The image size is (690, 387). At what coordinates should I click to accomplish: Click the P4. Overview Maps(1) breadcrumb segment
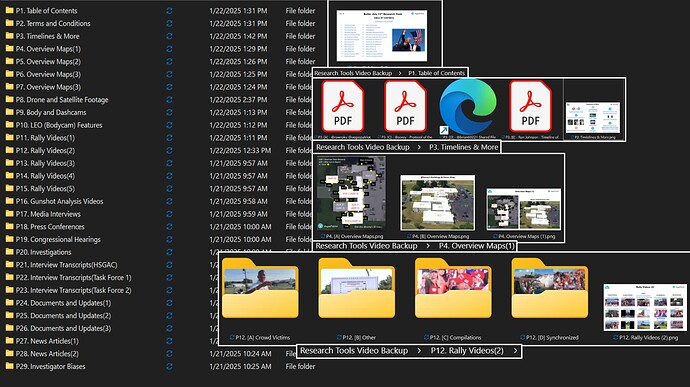[476, 246]
